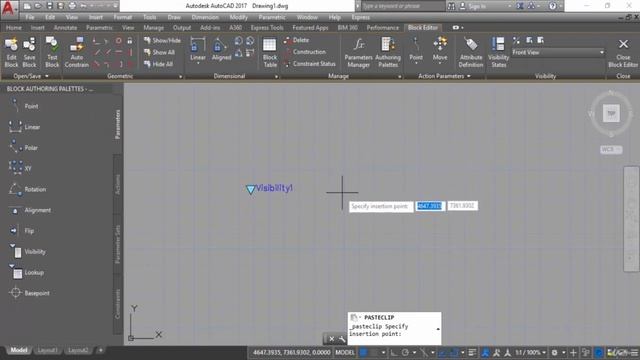Open the Front View visibility state dropdown
This screenshot has width=640, height=360.
[558, 52]
